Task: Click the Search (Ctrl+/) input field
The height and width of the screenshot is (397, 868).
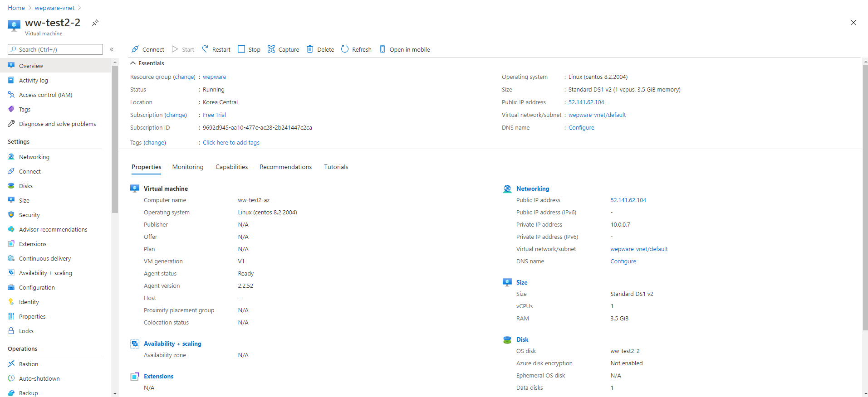Action: pyautogui.click(x=55, y=49)
